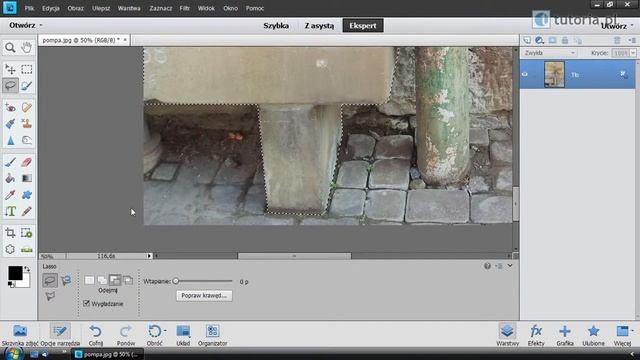The image size is (640, 360).
Task: Swap foreground and background colors
Action: pyautogui.click(x=27, y=269)
